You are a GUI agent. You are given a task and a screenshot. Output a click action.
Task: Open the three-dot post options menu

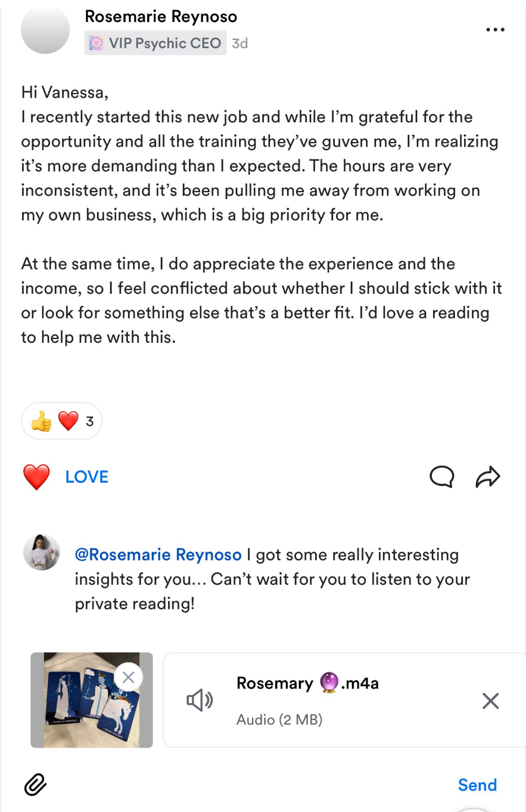pos(495,29)
